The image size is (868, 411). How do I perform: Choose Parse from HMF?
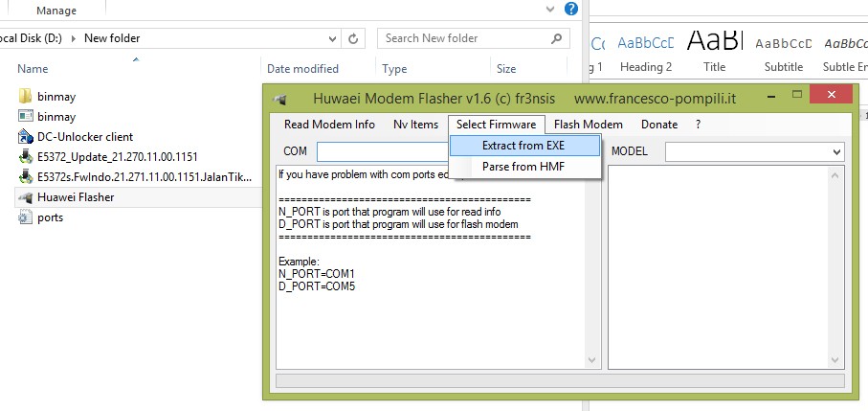click(524, 166)
